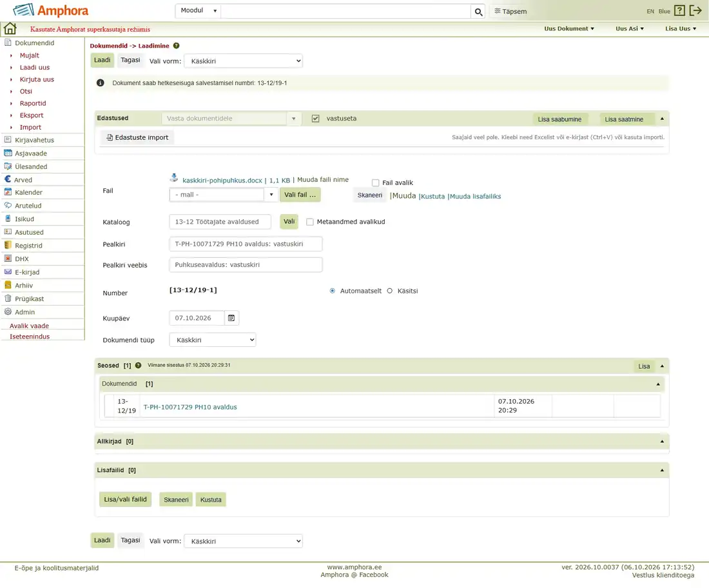Open Laadi uus in the sidebar
Image resolution: width=709 pixels, height=588 pixels.
click(35, 68)
